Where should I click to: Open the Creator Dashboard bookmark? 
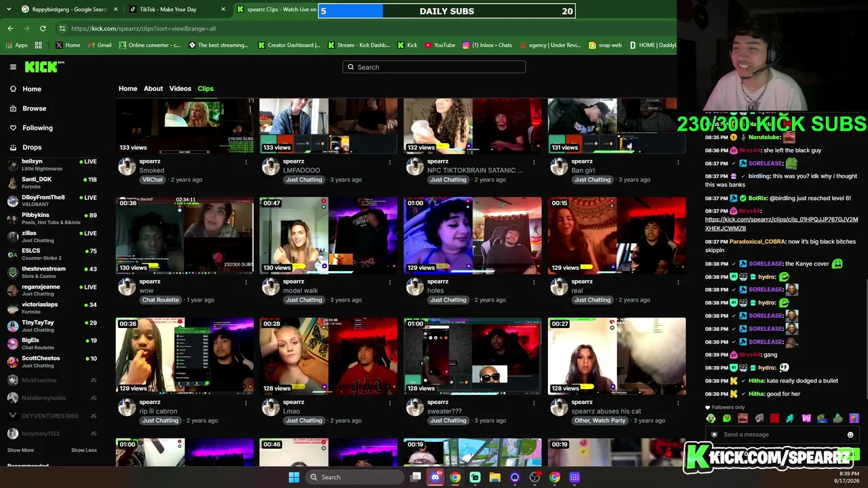290,45
